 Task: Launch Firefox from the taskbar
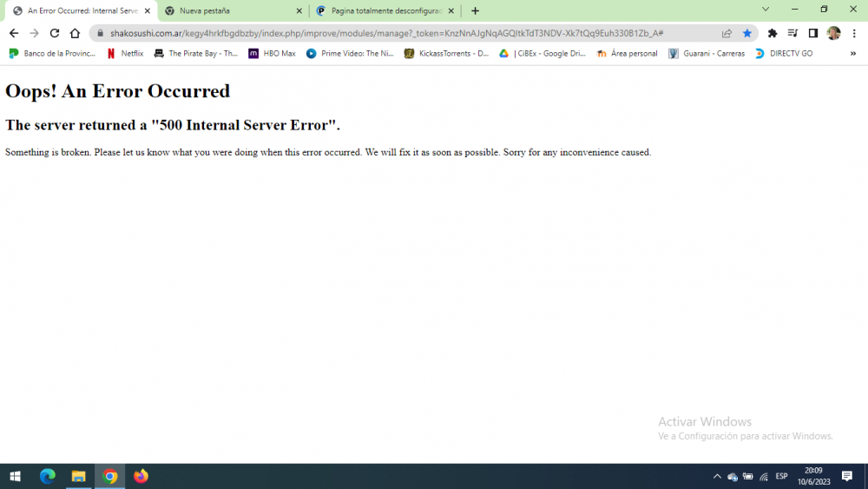coord(141,476)
